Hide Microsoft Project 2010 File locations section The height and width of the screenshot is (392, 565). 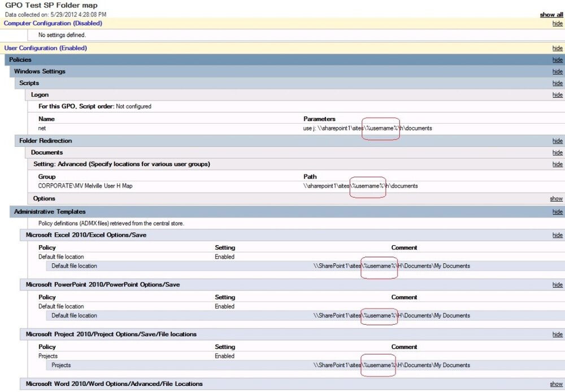(558, 334)
